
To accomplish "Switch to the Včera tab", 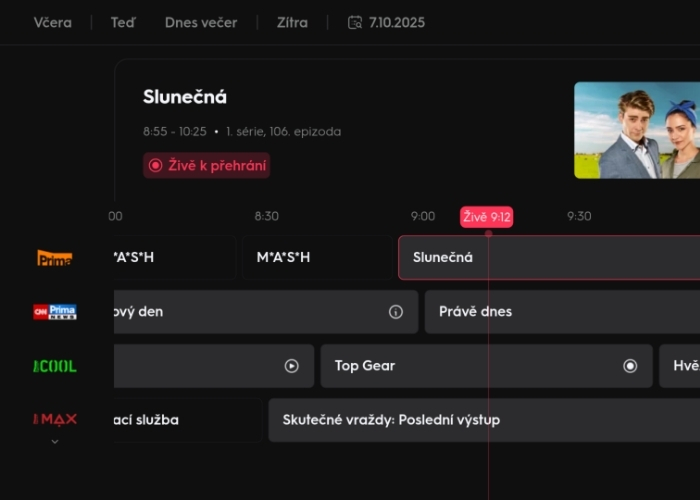I will click(x=52, y=22).
